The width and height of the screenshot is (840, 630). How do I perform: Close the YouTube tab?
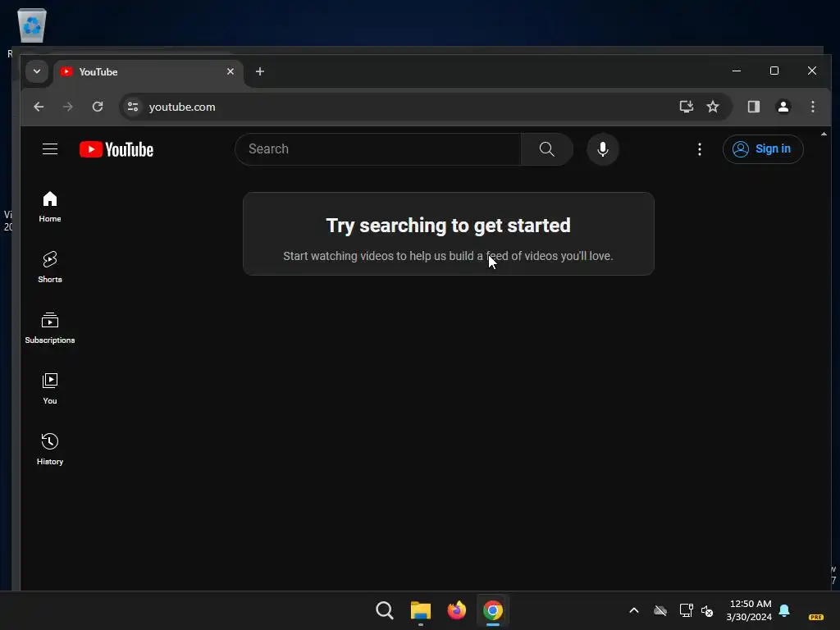tap(231, 71)
